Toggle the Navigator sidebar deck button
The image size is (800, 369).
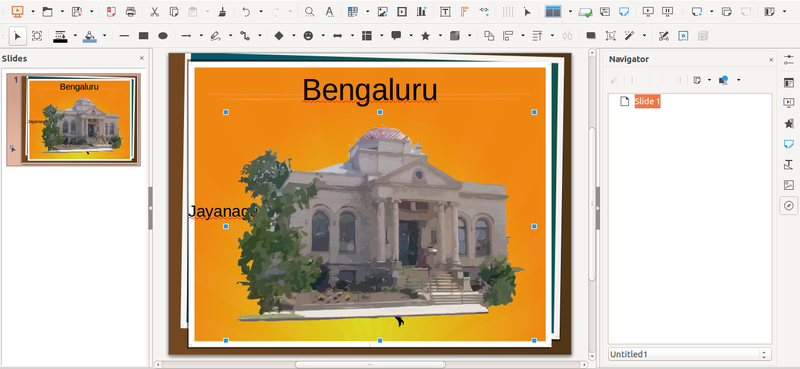pyautogui.click(x=789, y=205)
